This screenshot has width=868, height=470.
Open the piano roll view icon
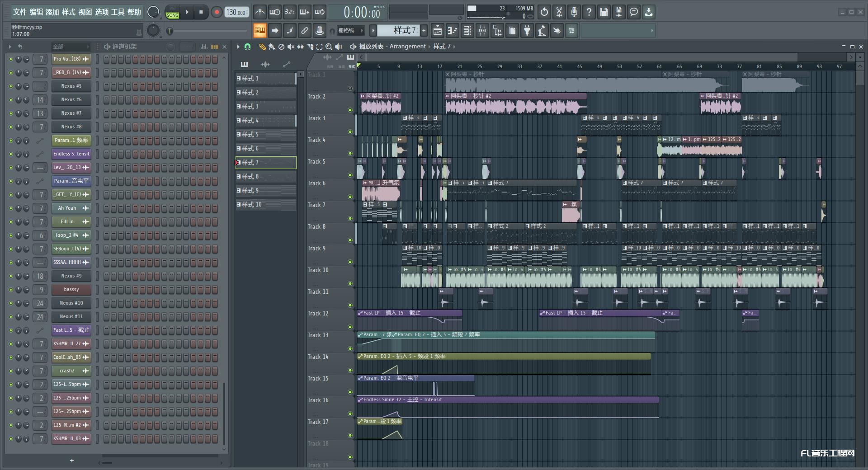pyautogui.click(x=452, y=31)
